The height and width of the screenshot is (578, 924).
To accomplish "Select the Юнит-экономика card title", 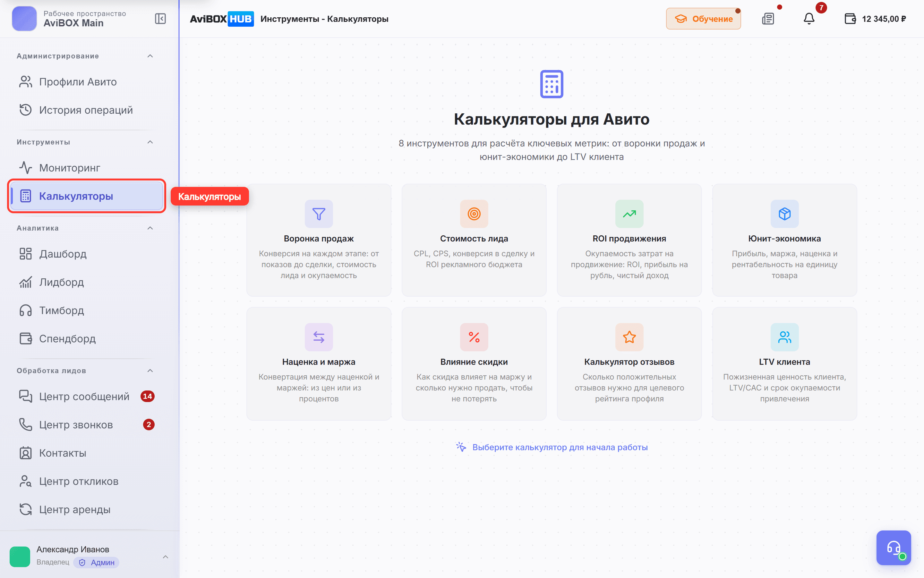I will tap(785, 239).
